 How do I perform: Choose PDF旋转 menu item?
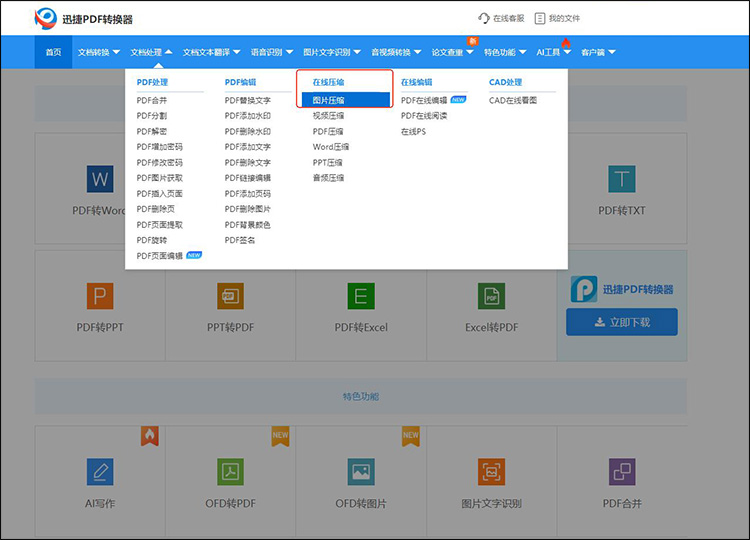[152, 240]
